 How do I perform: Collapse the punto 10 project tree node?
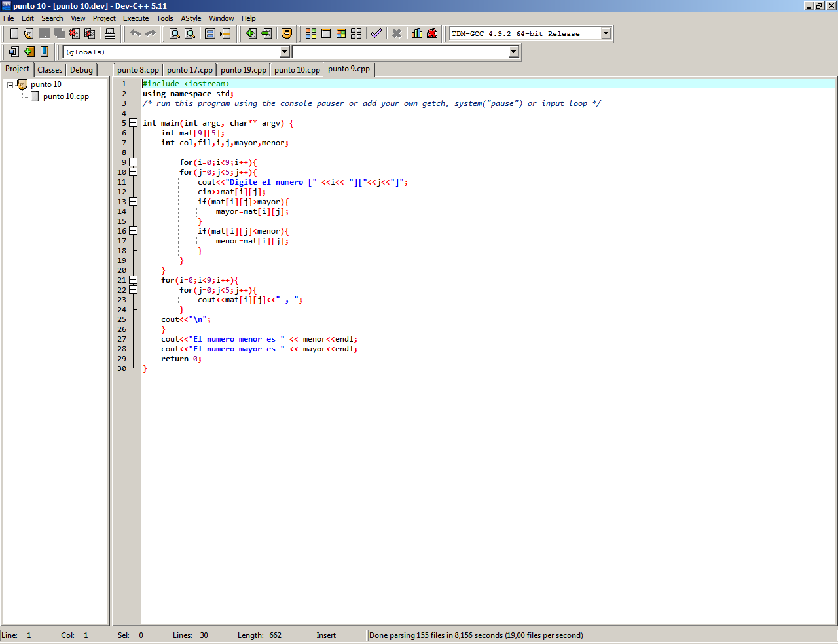(10, 85)
